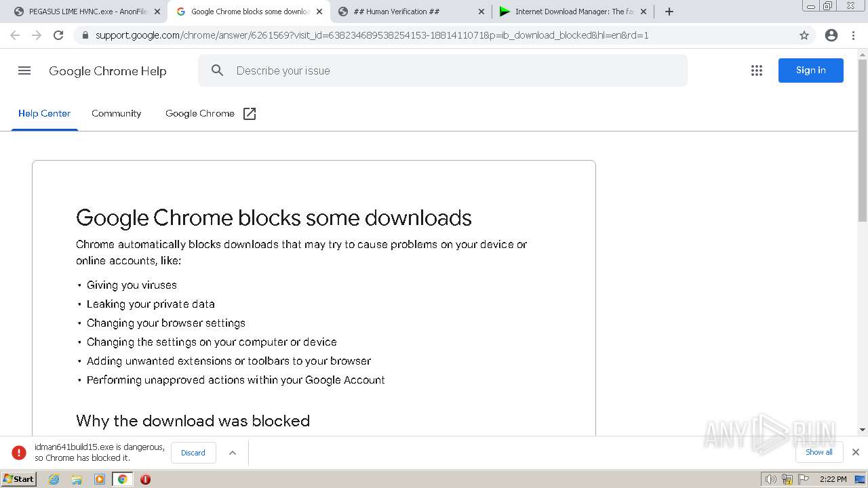Click the scrollbar down arrow
Screen dimensions: 868x488
click(863, 430)
